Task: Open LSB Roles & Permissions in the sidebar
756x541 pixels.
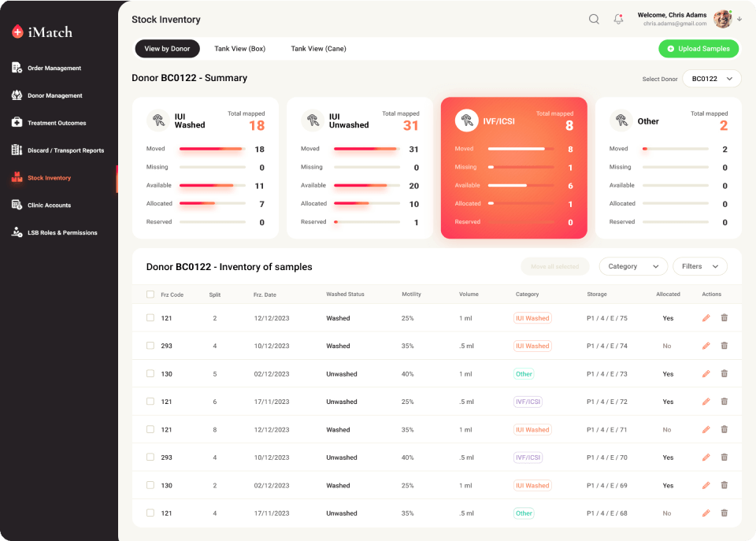Action: pos(54,232)
